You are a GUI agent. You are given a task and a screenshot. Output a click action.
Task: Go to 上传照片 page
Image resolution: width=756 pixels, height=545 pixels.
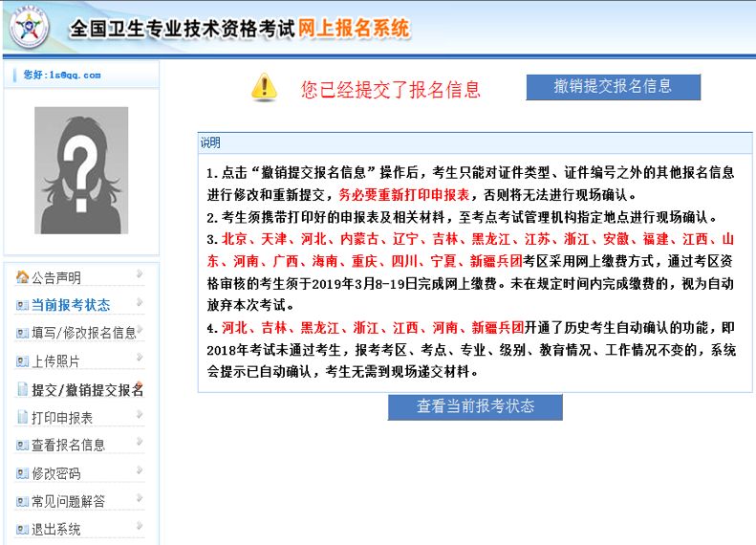point(55,361)
